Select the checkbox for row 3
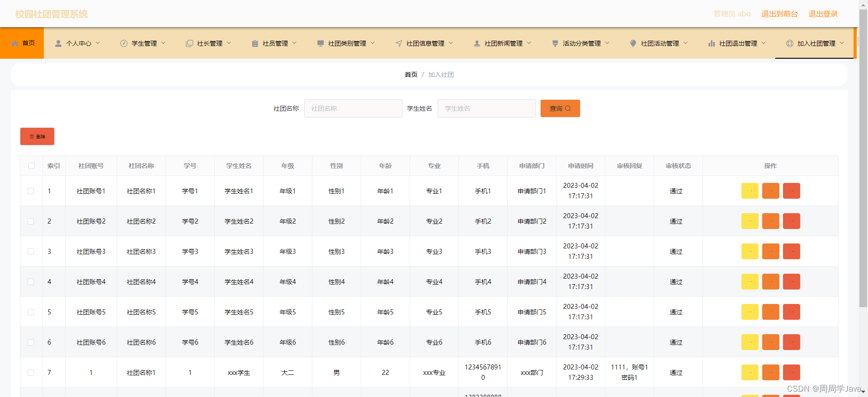This screenshot has height=397, width=868. (31, 252)
